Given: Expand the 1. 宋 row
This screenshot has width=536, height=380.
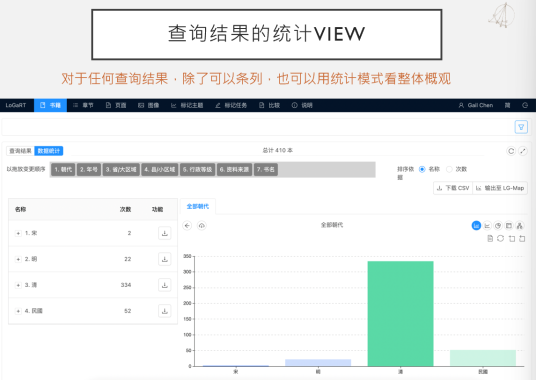Looking at the screenshot, I should [18, 233].
